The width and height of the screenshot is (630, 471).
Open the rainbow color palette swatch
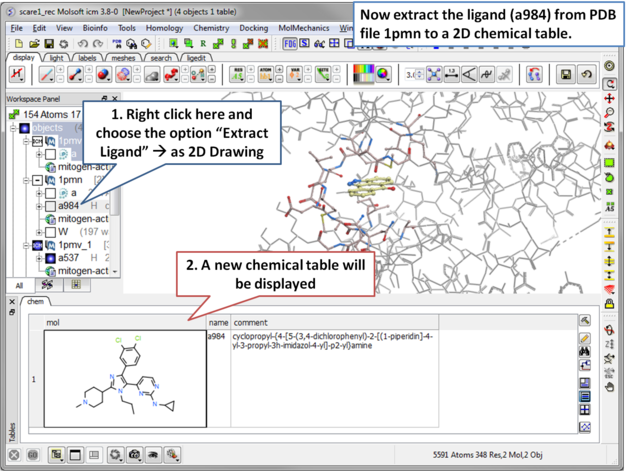pos(363,75)
